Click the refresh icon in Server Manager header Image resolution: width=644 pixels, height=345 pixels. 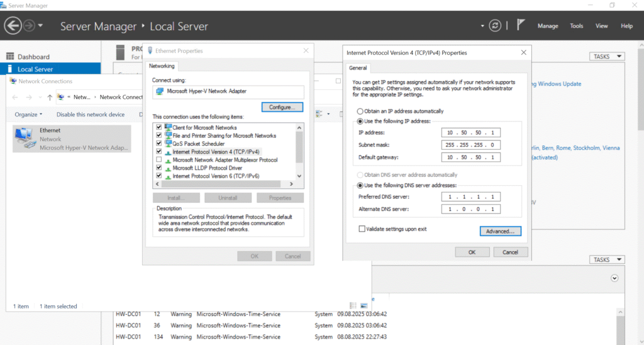496,26
